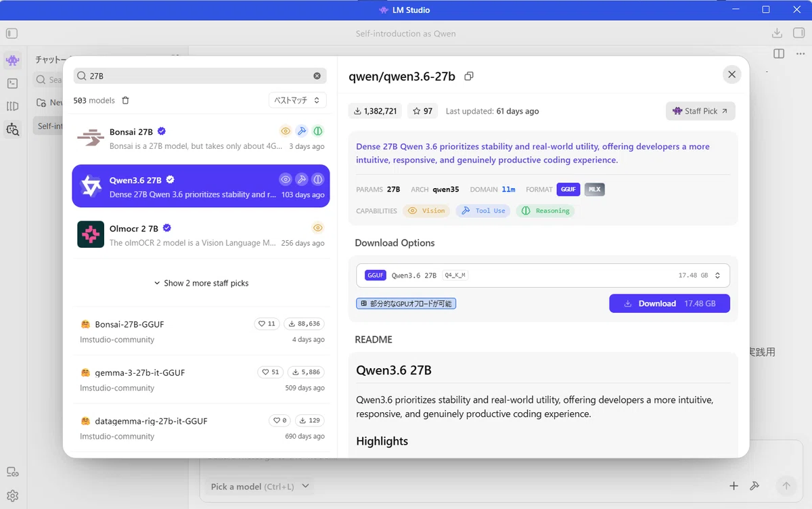Click the 11 likes badge on Bonsai-27B-GGUF

pyautogui.click(x=267, y=324)
